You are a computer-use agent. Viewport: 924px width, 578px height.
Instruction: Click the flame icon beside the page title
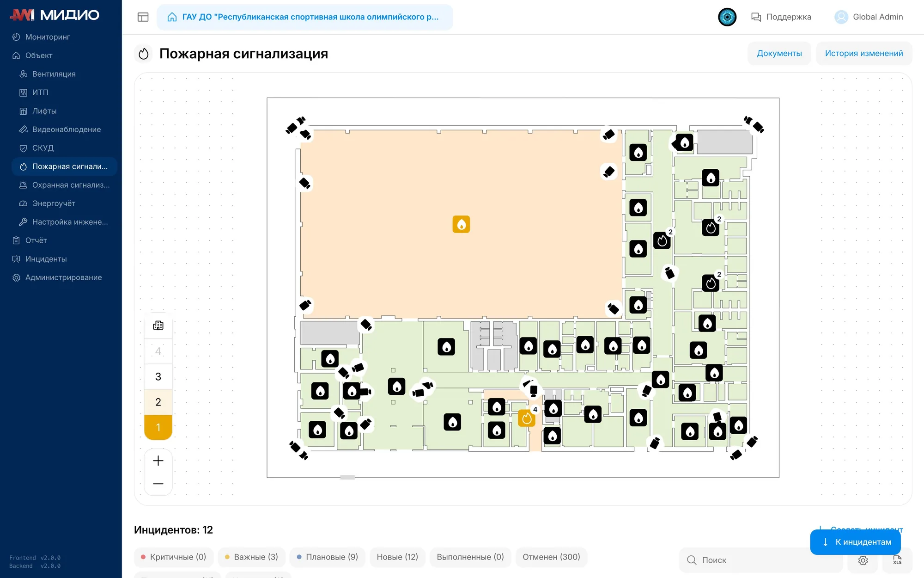click(144, 54)
